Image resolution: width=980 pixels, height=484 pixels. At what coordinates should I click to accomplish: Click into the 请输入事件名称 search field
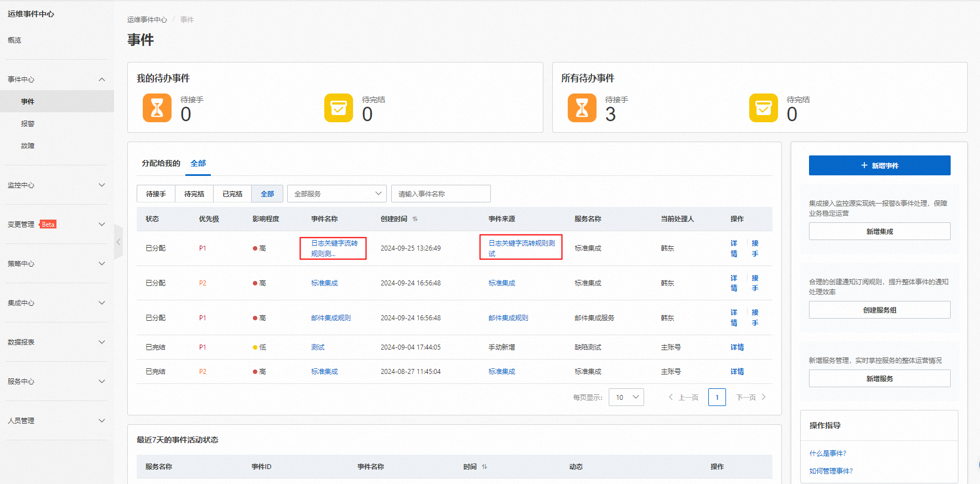pos(441,194)
